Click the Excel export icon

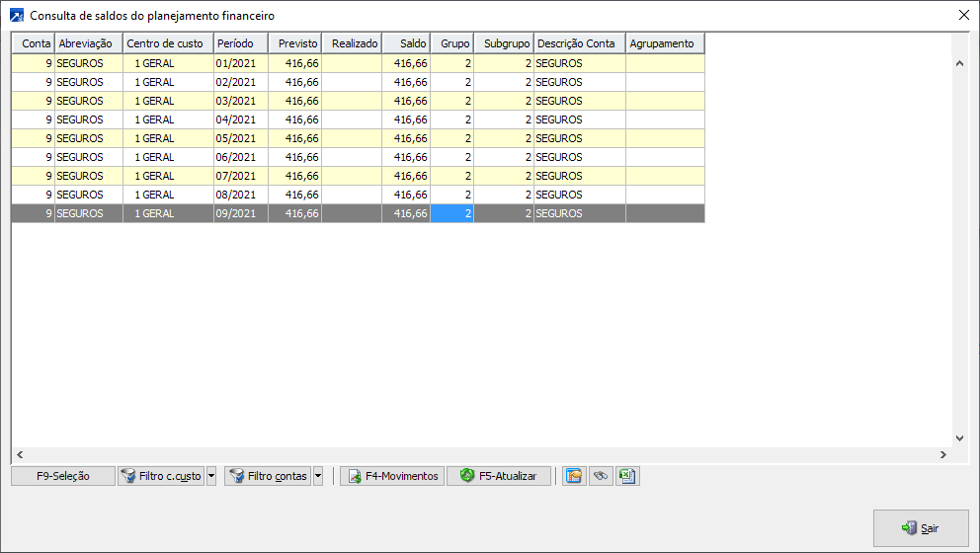(626, 476)
